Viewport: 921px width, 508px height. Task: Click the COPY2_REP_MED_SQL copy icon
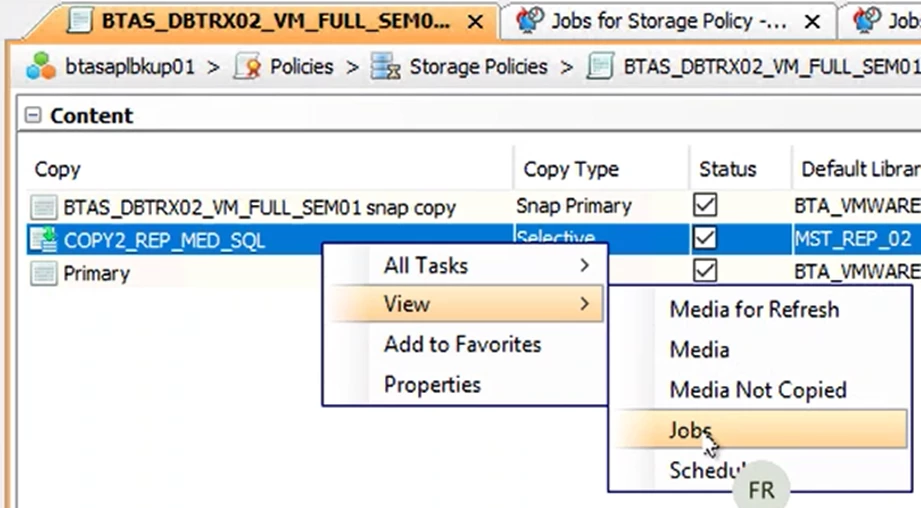pyautogui.click(x=44, y=240)
